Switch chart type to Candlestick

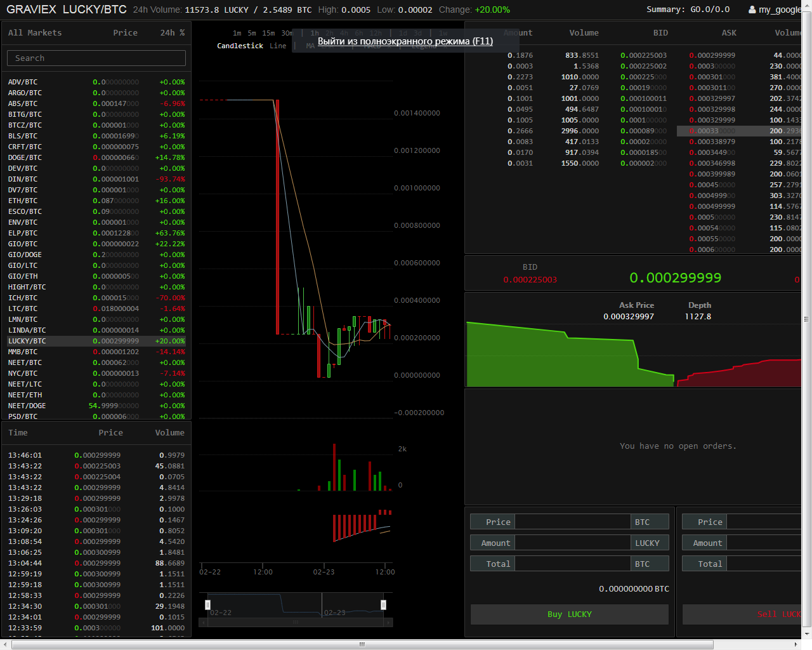[240, 46]
